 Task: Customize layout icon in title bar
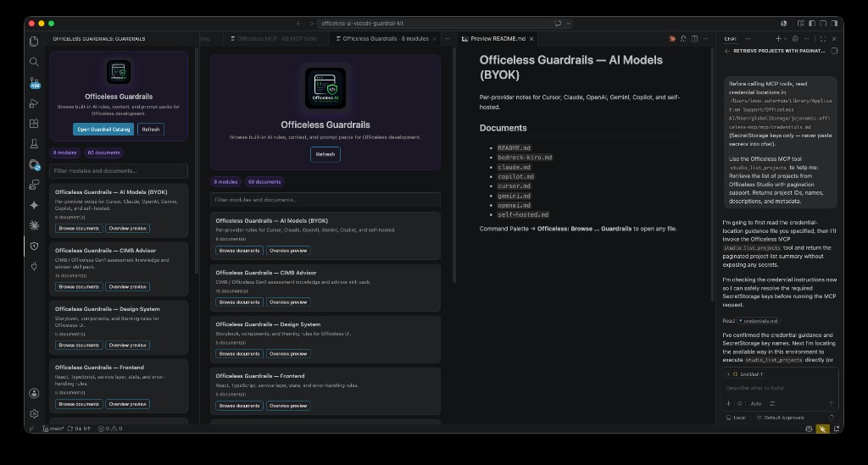point(800,23)
